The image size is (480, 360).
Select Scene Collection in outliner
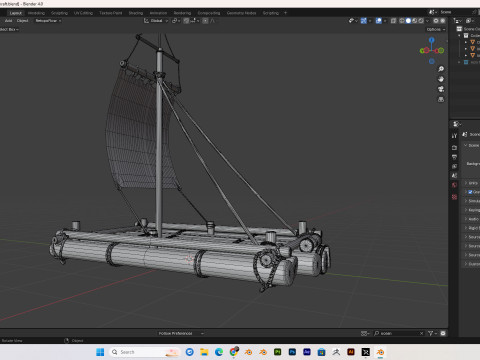[470, 29]
